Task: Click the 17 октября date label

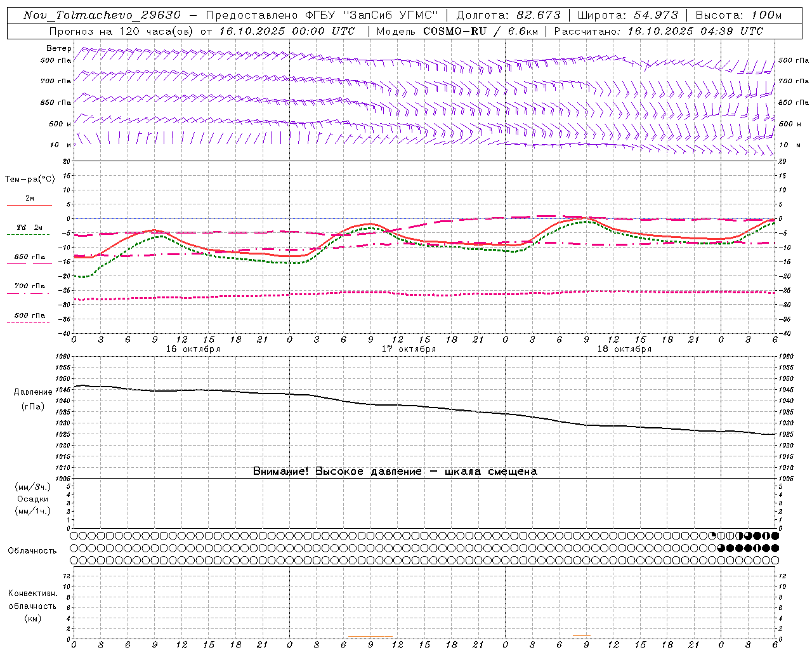Action: [409, 349]
